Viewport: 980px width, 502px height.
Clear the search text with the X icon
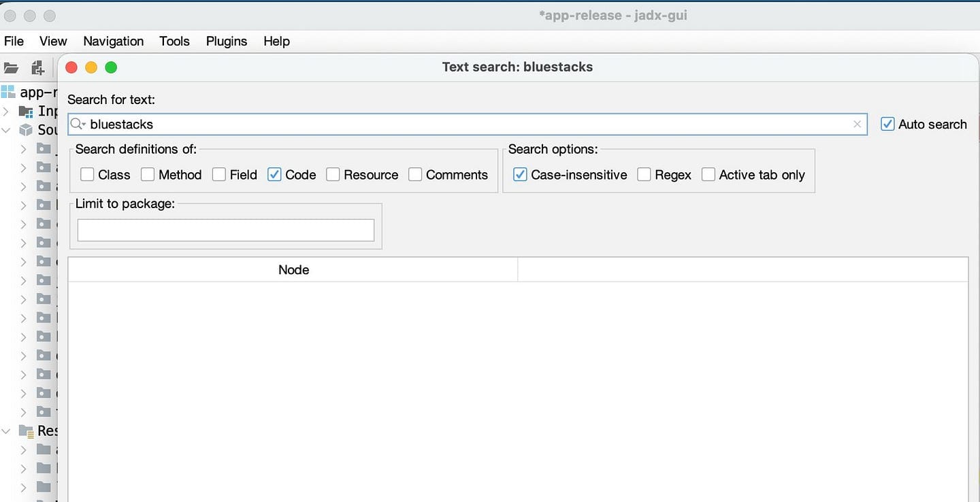click(x=857, y=124)
